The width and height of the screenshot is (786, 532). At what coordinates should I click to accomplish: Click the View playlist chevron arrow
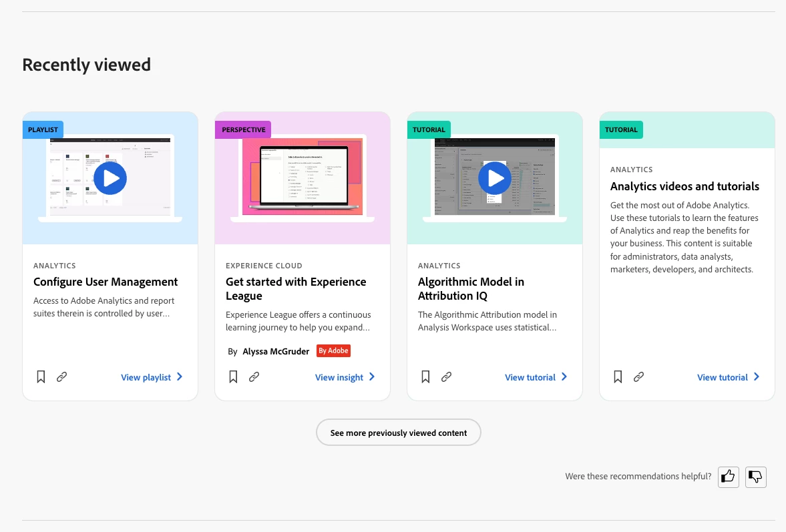point(180,376)
